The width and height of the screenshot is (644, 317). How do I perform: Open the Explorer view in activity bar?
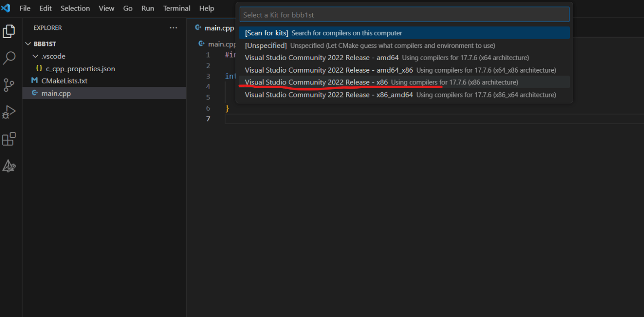click(x=9, y=31)
